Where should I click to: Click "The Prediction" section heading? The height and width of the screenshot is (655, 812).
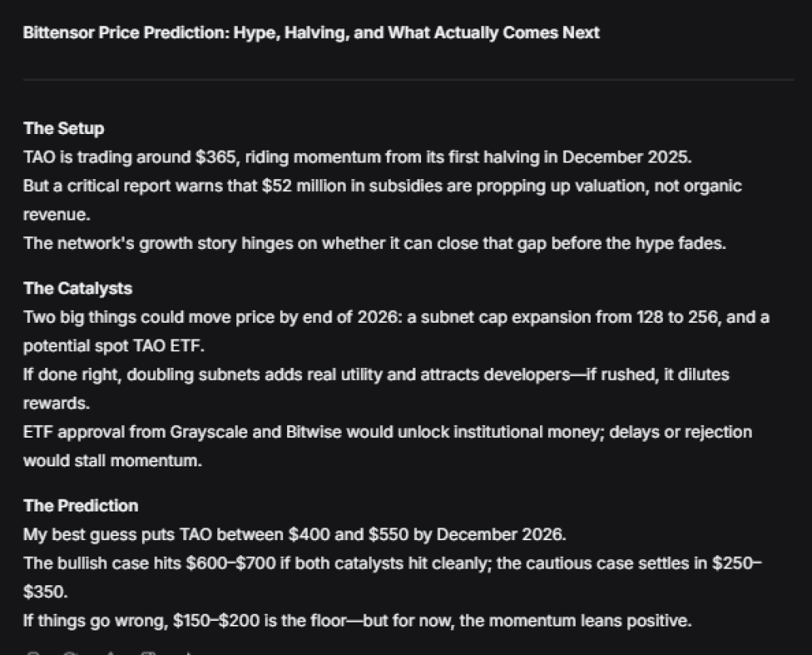pos(80,506)
